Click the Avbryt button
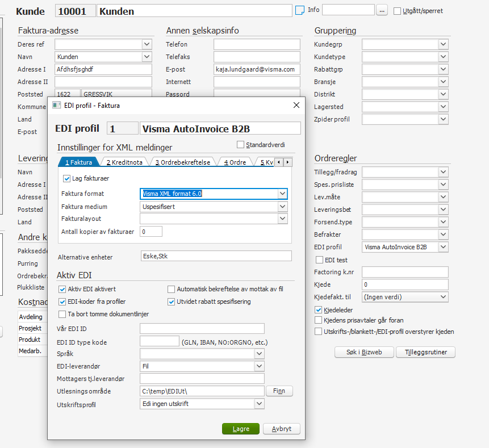Image resolution: width=489 pixels, height=448 pixels. [282, 429]
